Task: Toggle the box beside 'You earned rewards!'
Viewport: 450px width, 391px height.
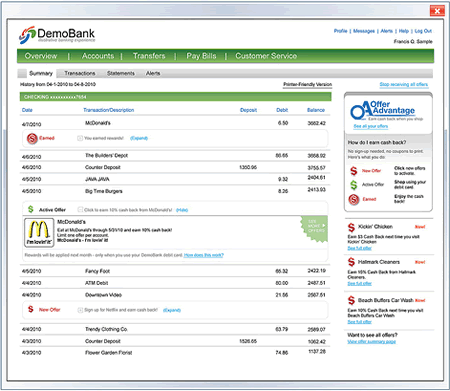Action: point(80,138)
